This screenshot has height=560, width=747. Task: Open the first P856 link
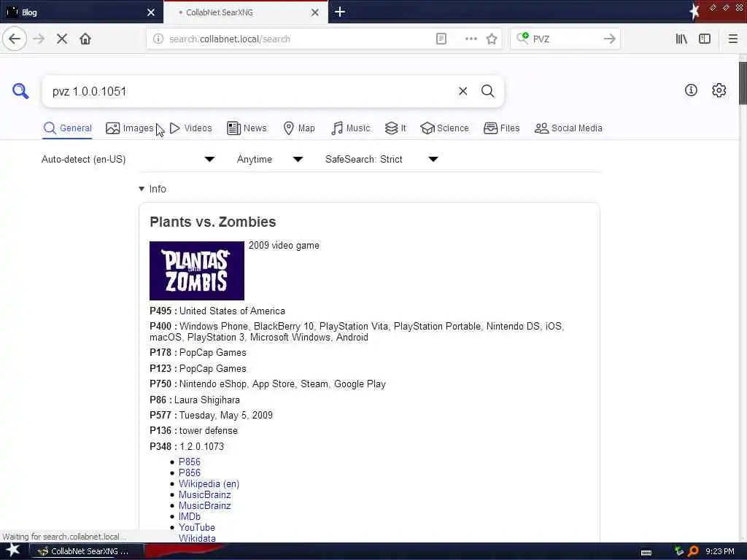point(189,462)
